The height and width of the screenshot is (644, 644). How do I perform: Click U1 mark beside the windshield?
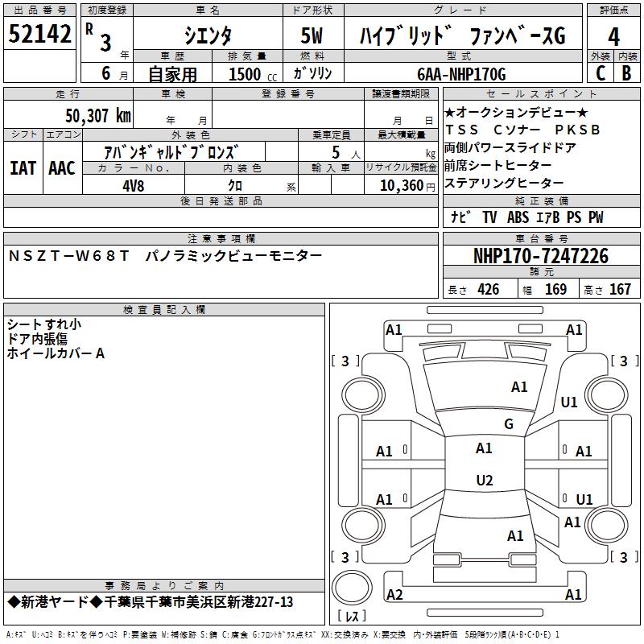click(x=569, y=402)
